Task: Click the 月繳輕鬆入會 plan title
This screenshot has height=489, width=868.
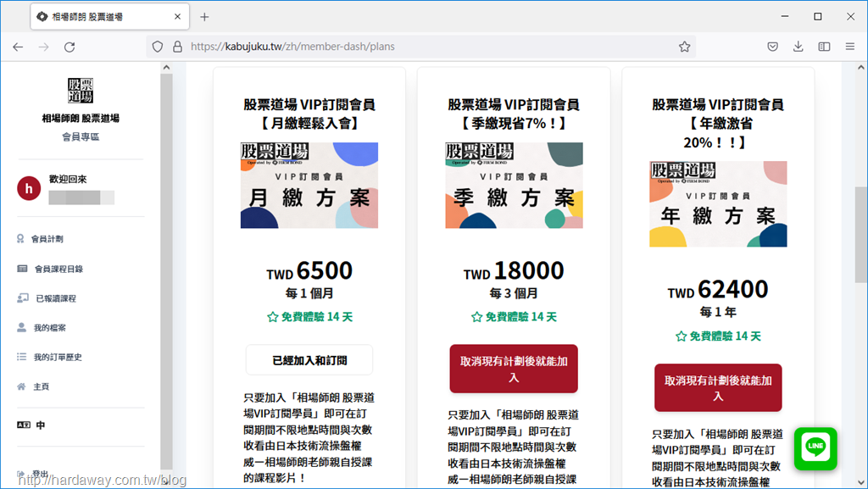Action: tap(309, 114)
